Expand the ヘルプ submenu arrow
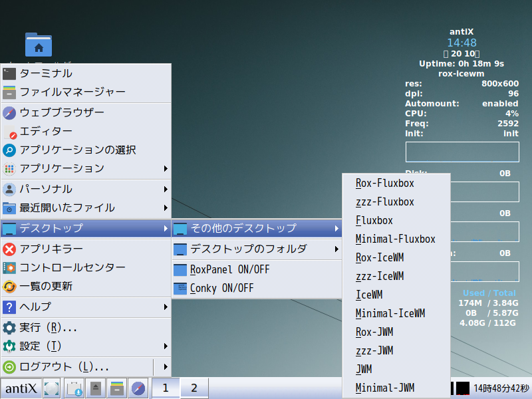This screenshot has width=532, height=399. [x=166, y=307]
